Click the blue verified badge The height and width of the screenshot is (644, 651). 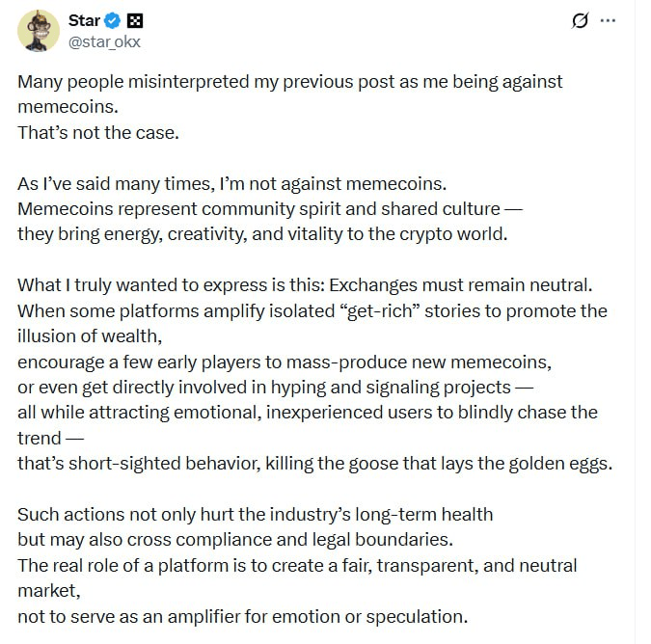click(x=114, y=20)
